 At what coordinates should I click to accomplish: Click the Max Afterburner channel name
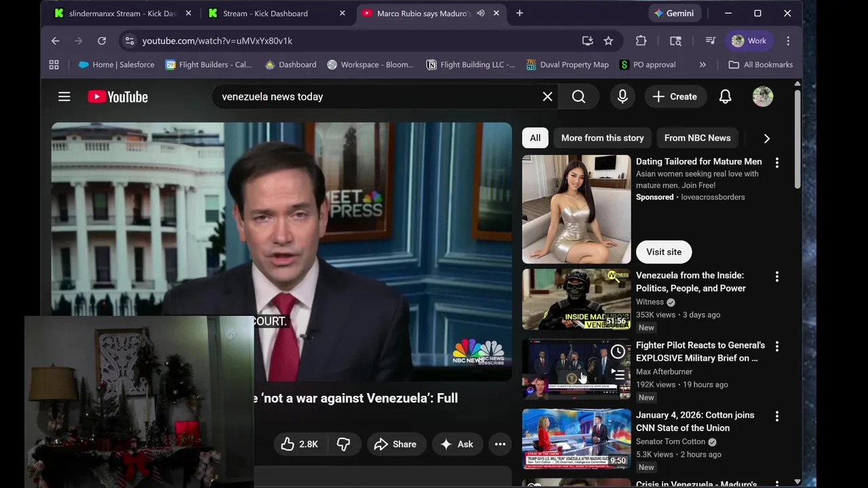(x=664, y=371)
